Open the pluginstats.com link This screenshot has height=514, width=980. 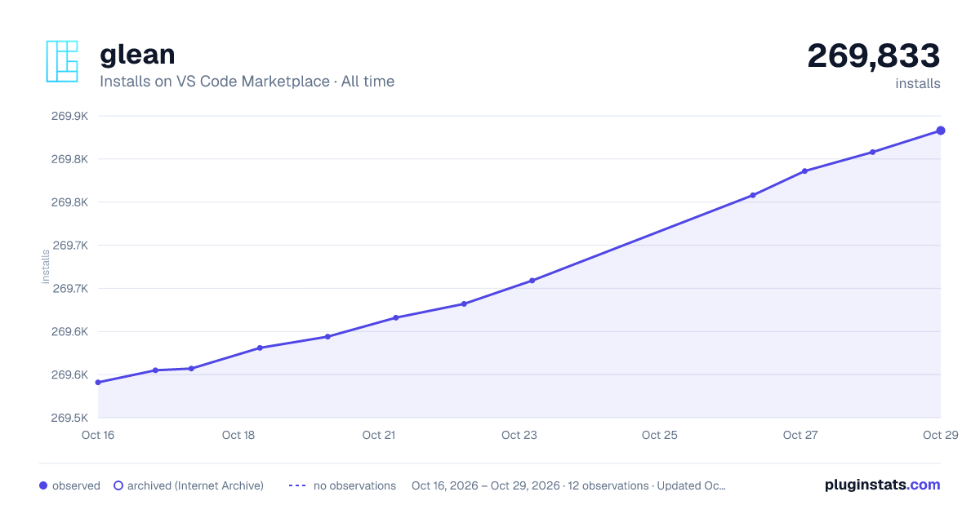[x=883, y=485]
